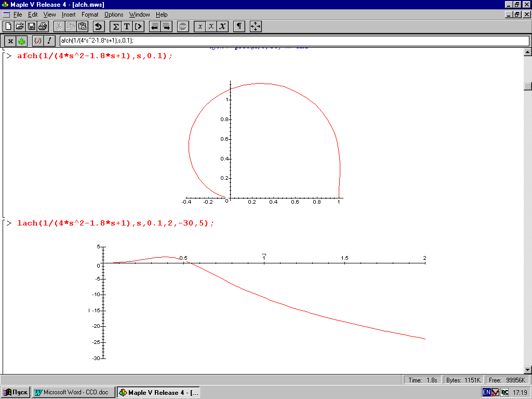Viewport: 532px width, 399px height.
Task: Click the auto-correct syntax check mark button
Action: (37, 41)
